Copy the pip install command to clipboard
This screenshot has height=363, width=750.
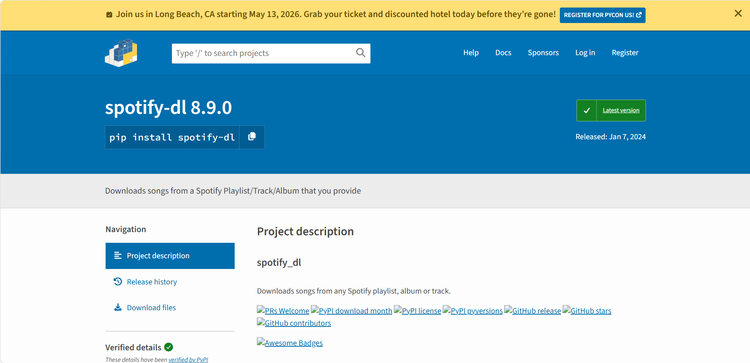(252, 137)
